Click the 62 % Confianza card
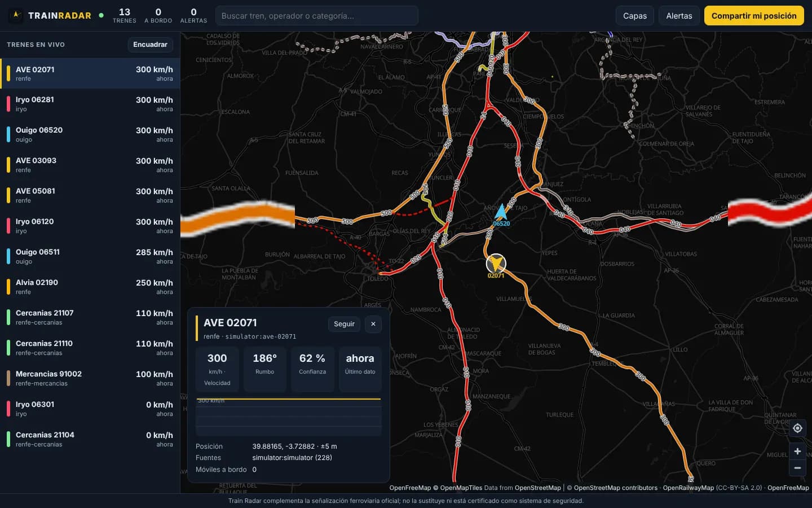Image resolution: width=812 pixels, height=508 pixels. (312, 370)
